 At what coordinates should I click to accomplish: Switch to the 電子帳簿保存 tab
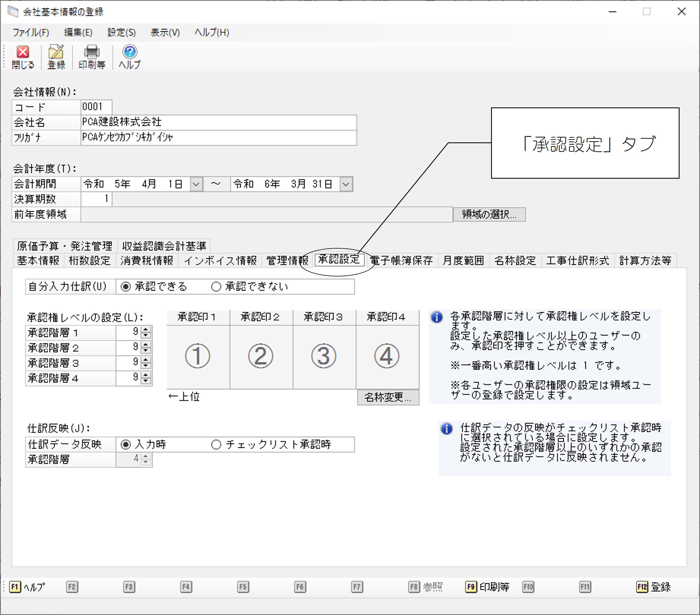pyautogui.click(x=401, y=260)
